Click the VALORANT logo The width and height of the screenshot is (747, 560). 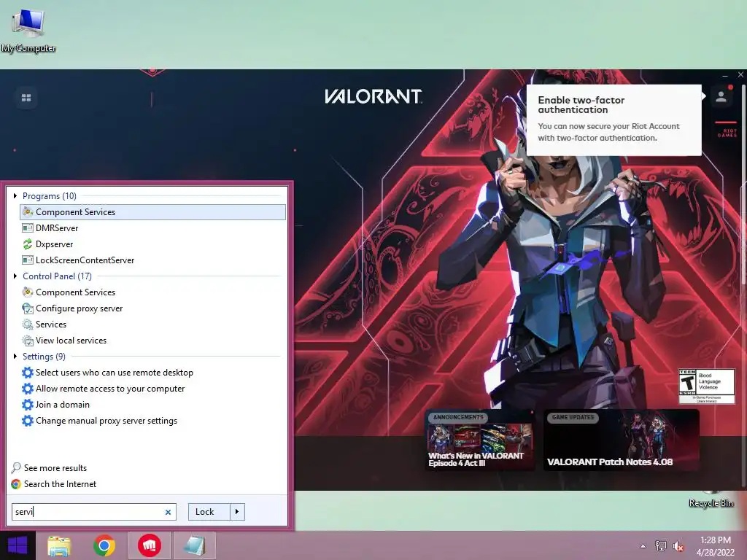[373, 96]
